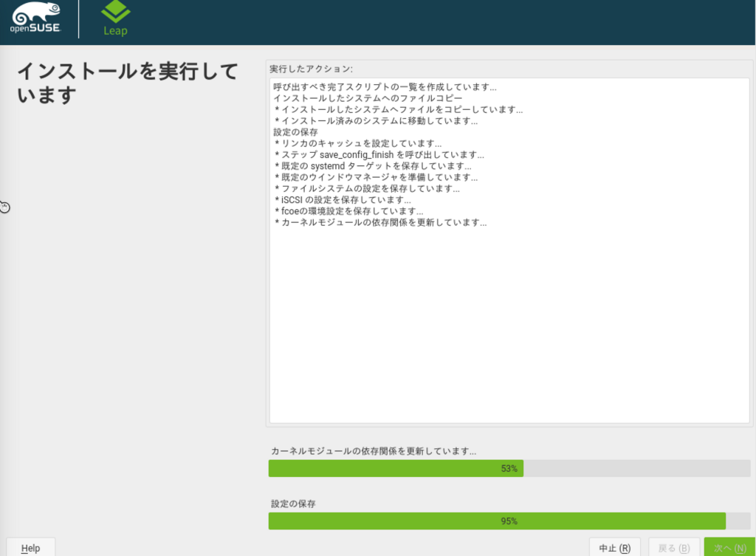The width and height of the screenshot is (756, 556).
Task: Select log heading インストールしたシステムへのファイルコピー
Action: (368, 98)
